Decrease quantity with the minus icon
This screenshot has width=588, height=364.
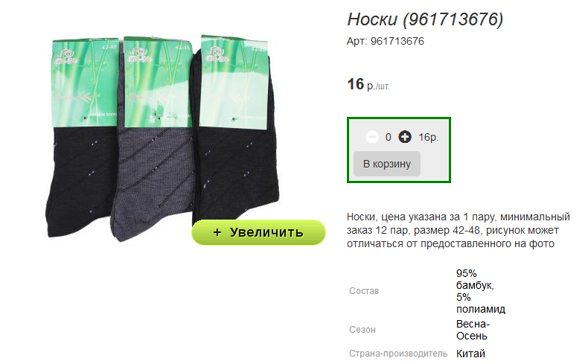tap(372, 137)
